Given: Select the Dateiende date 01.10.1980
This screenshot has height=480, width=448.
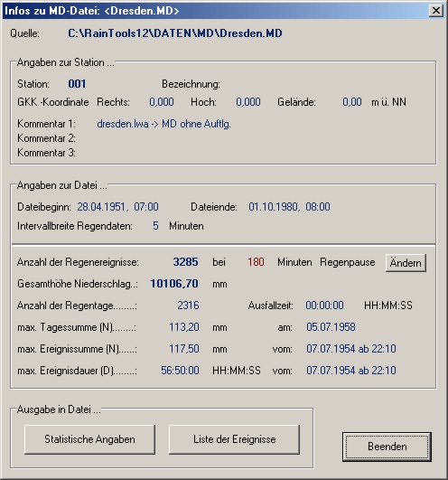Looking at the screenshot, I should 273,207.
